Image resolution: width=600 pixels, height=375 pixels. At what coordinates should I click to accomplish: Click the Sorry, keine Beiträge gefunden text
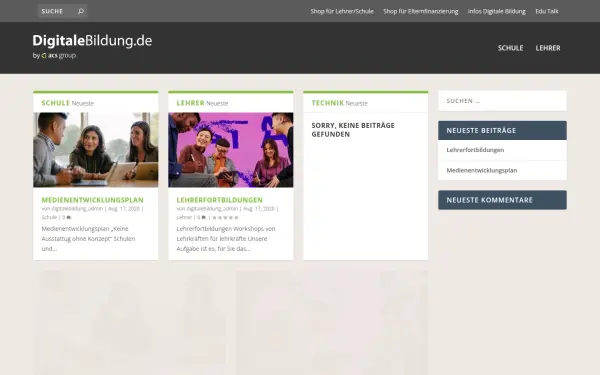click(353, 130)
